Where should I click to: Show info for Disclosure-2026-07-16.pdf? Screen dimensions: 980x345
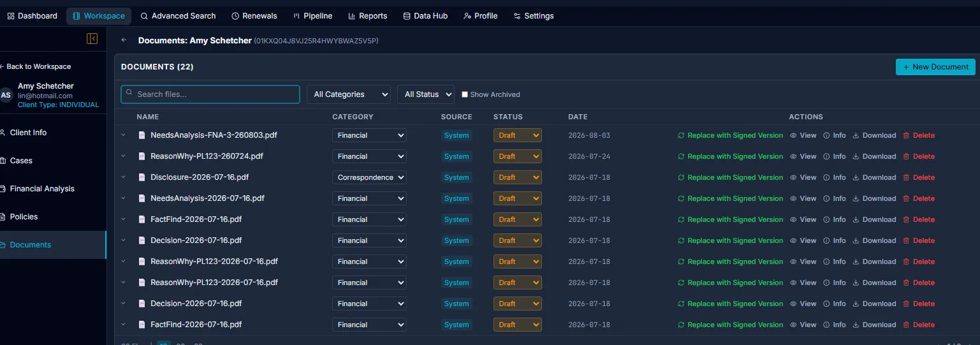[835, 177]
